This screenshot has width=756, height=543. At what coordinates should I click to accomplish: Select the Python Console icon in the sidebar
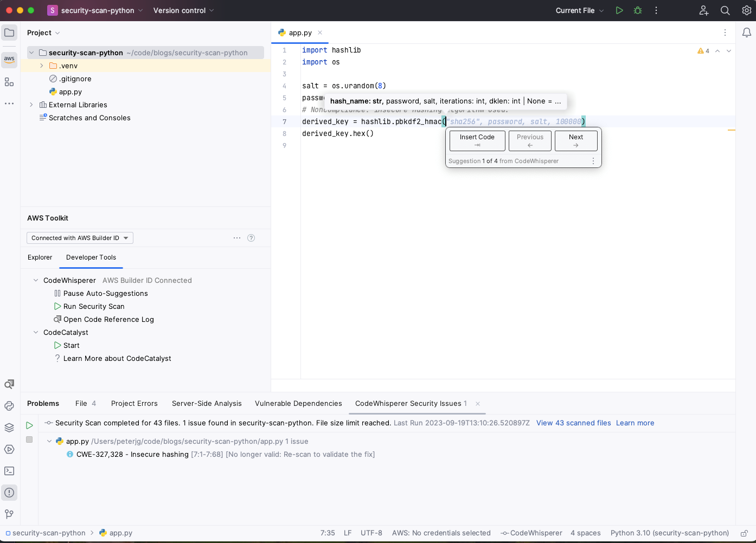tap(9, 406)
